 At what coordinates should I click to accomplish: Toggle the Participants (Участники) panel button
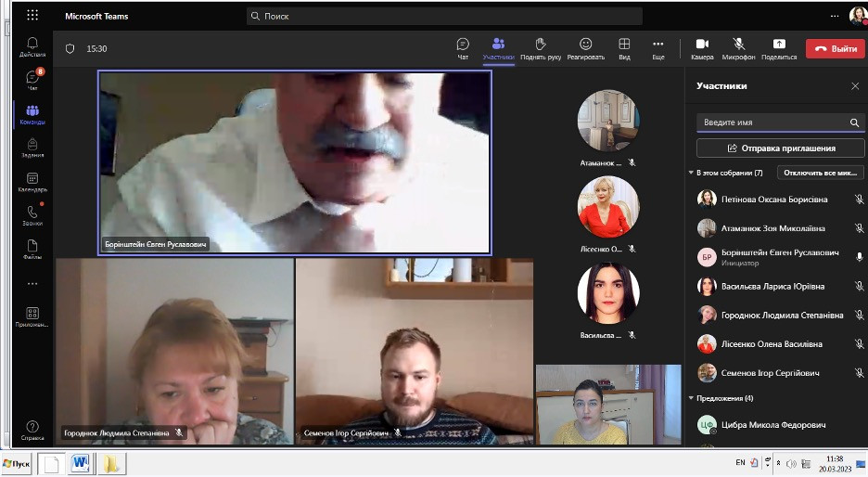498,49
